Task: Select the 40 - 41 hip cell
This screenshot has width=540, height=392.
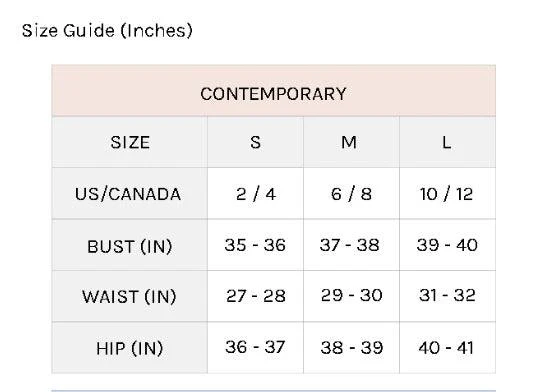Action: click(447, 348)
